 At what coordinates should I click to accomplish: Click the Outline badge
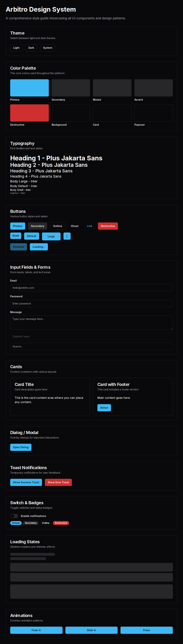(x=45, y=523)
